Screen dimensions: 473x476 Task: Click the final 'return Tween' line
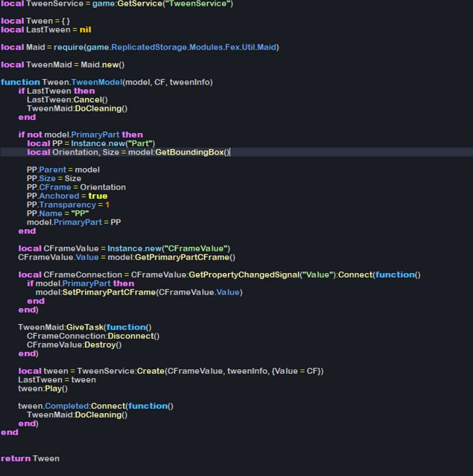click(x=30, y=459)
